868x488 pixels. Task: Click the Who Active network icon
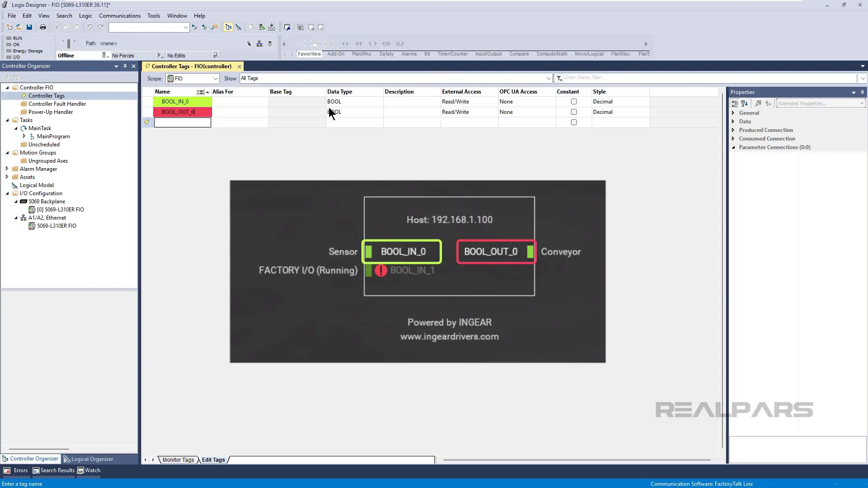(259, 44)
